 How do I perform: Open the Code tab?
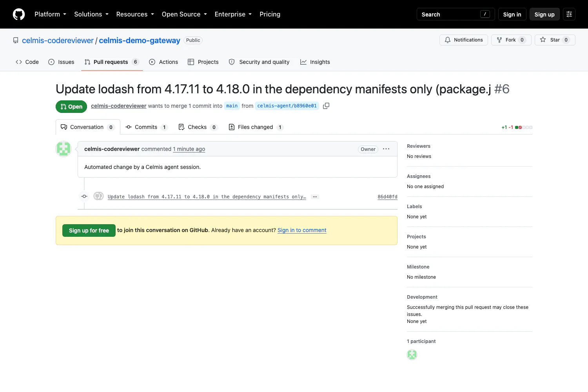27,62
